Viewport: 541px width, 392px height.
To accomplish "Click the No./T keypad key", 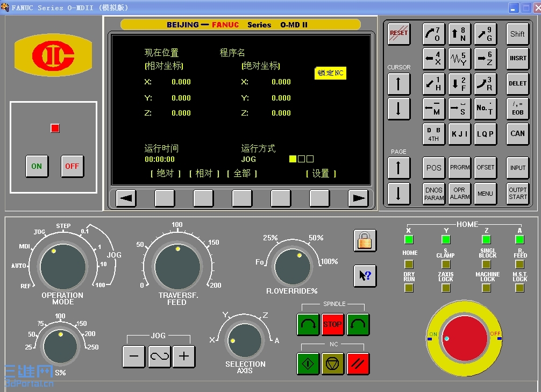I will (x=485, y=109).
